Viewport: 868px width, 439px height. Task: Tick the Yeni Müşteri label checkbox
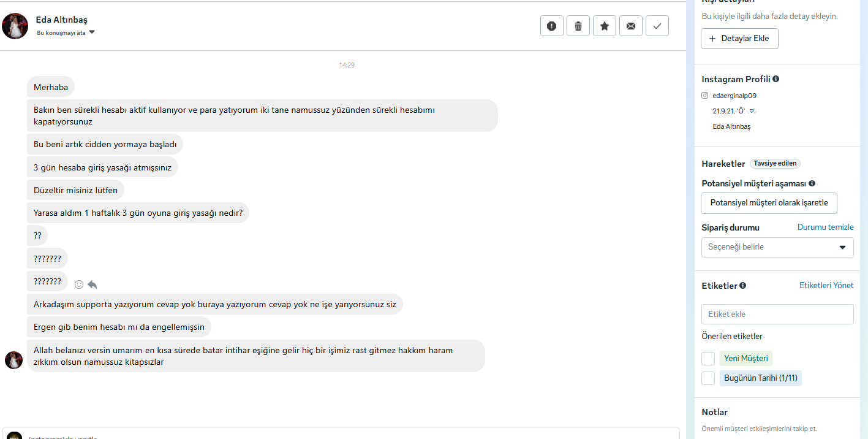coord(708,359)
